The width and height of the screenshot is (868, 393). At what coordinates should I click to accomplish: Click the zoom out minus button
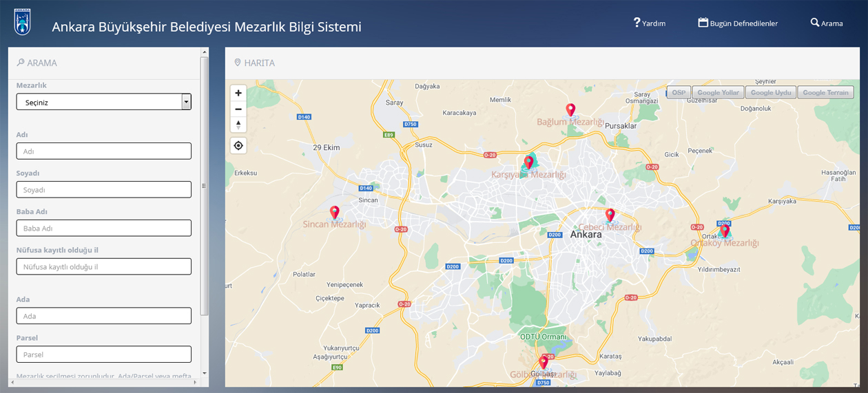(238, 109)
